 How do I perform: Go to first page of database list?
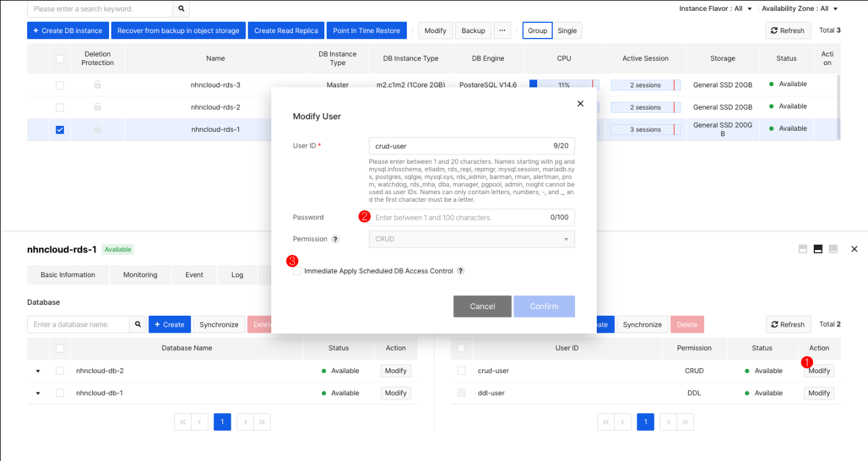tap(183, 422)
